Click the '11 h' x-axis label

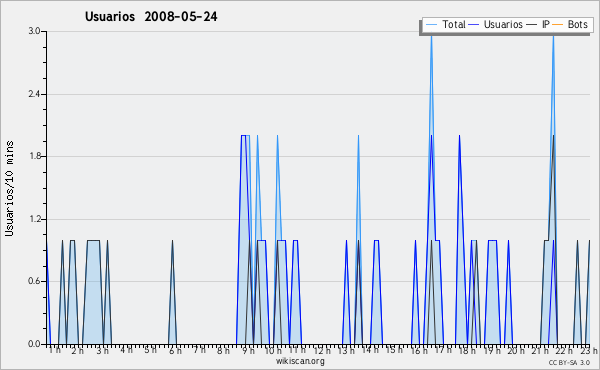coord(297,350)
